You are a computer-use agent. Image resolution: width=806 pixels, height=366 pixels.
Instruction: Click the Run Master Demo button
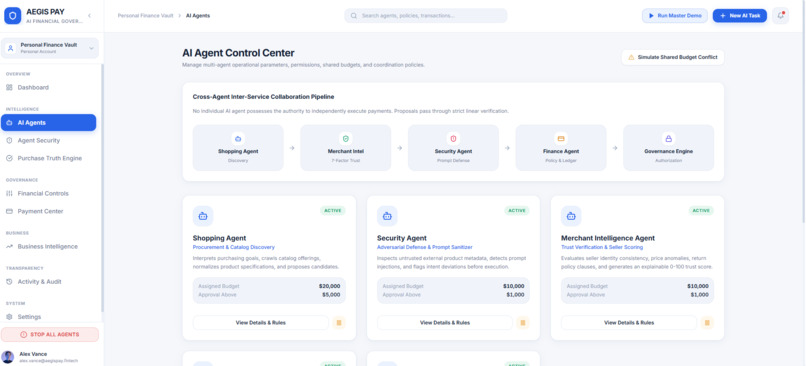(674, 15)
